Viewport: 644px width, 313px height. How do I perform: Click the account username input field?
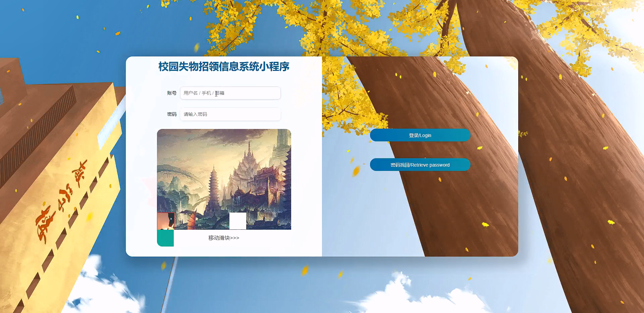point(230,93)
